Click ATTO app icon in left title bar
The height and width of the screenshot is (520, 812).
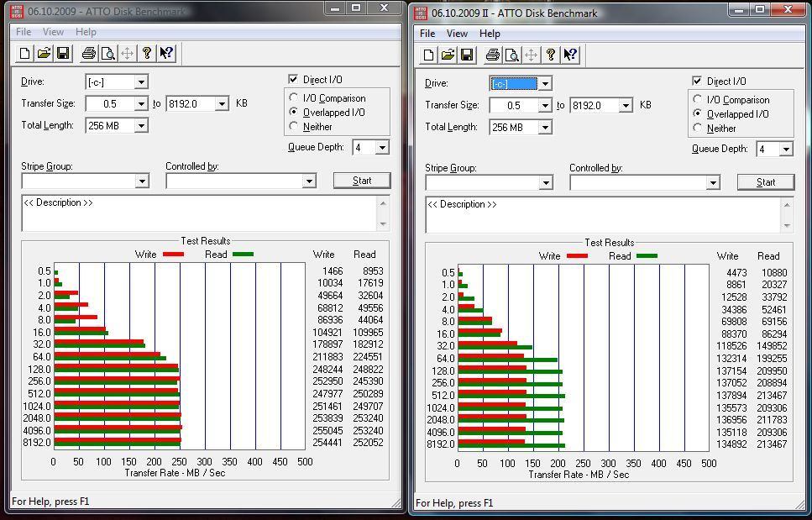pyautogui.click(x=18, y=10)
